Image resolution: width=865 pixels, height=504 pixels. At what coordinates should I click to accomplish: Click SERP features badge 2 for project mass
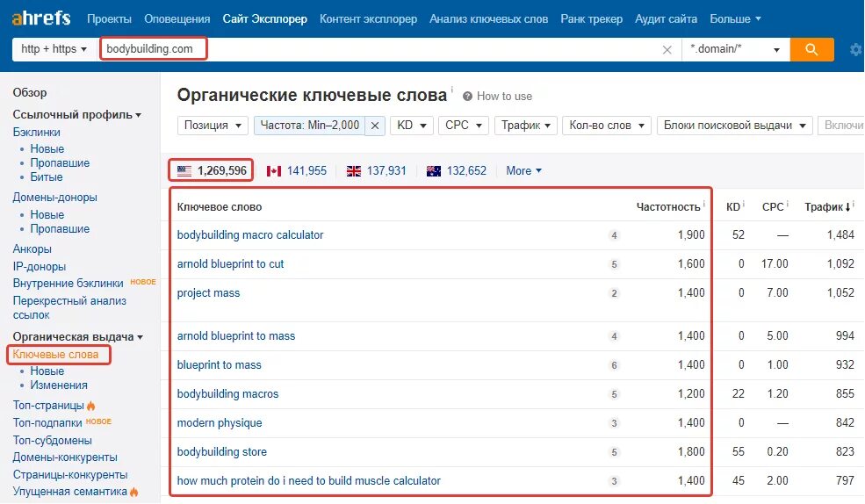coord(614,293)
